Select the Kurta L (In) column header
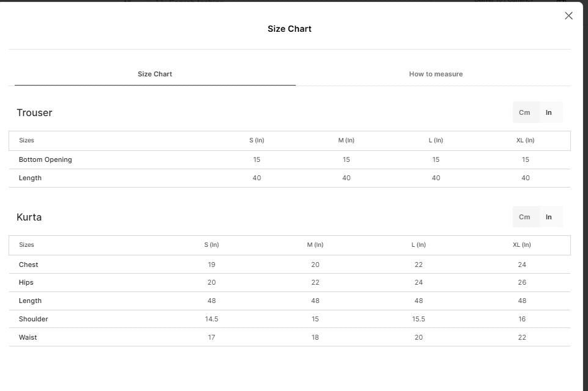The width and height of the screenshot is (588, 391). (419, 245)
